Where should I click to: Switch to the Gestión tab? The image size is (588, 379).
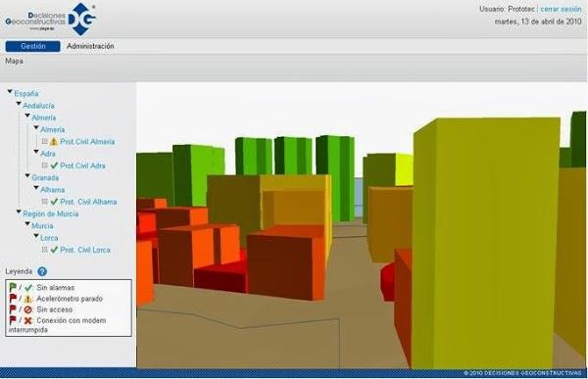(32, 46)
